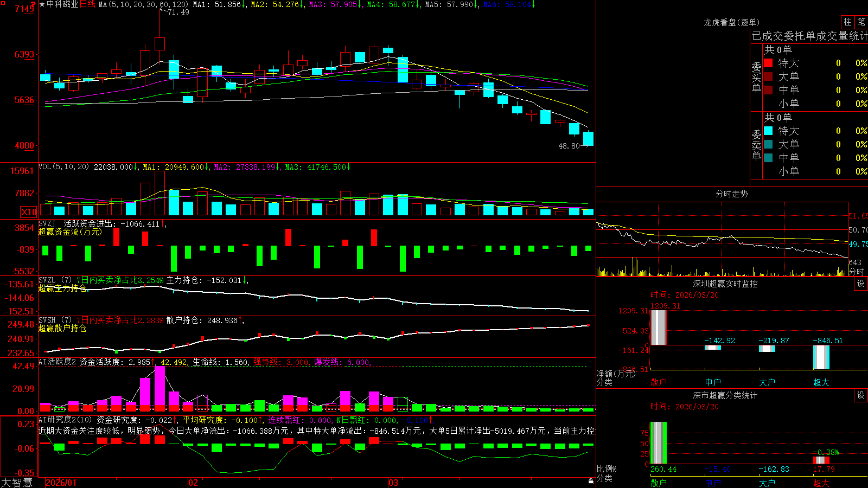This screenshot has height=488, width=868.
Task: Click the 中科磁业 stock name
Action: coord(62,4)
